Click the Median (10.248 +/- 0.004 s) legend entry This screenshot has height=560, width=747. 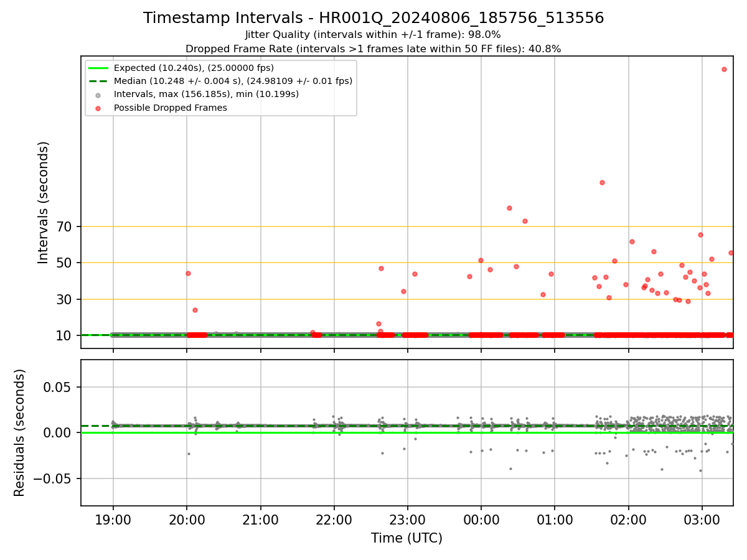233,81
